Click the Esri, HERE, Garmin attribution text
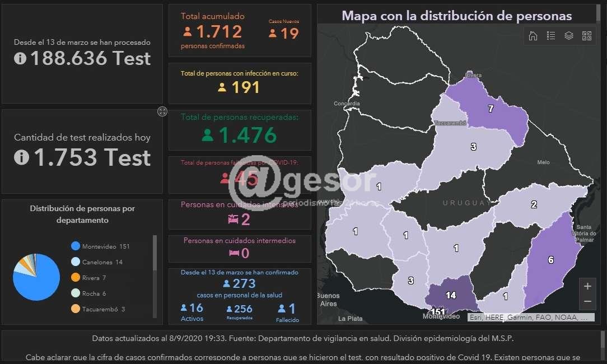Image resolution: width=607 pixels, height=364 pixels. click(530, 317)
